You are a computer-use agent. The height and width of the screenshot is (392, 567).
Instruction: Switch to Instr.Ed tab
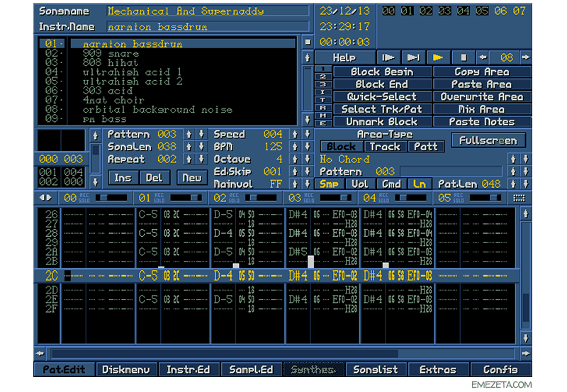(189, 369)
